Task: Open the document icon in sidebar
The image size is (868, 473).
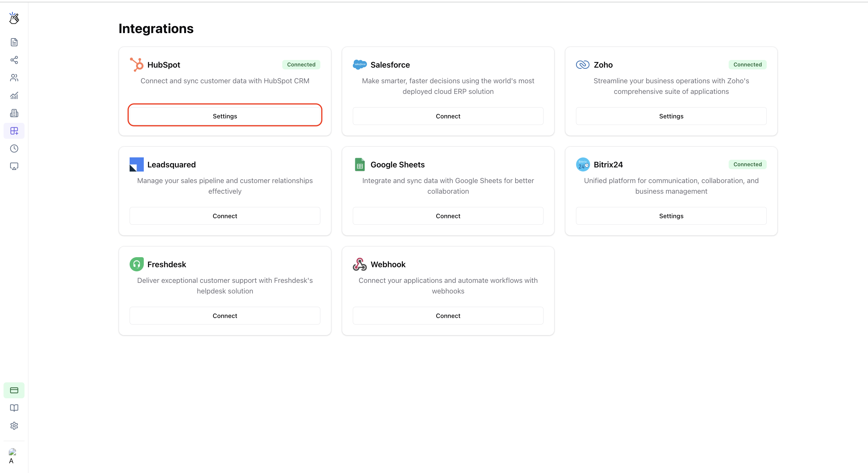Action: coord(14,42)
